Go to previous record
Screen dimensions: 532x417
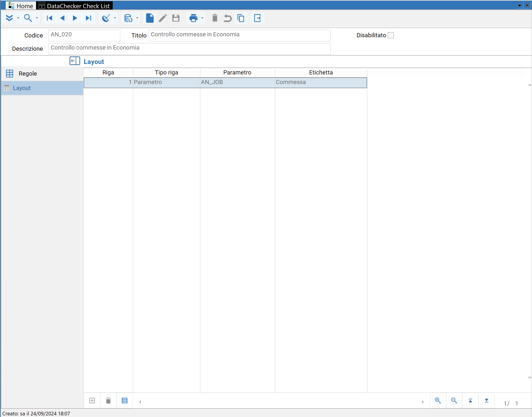pyautogui.click(x=63, y=18)
